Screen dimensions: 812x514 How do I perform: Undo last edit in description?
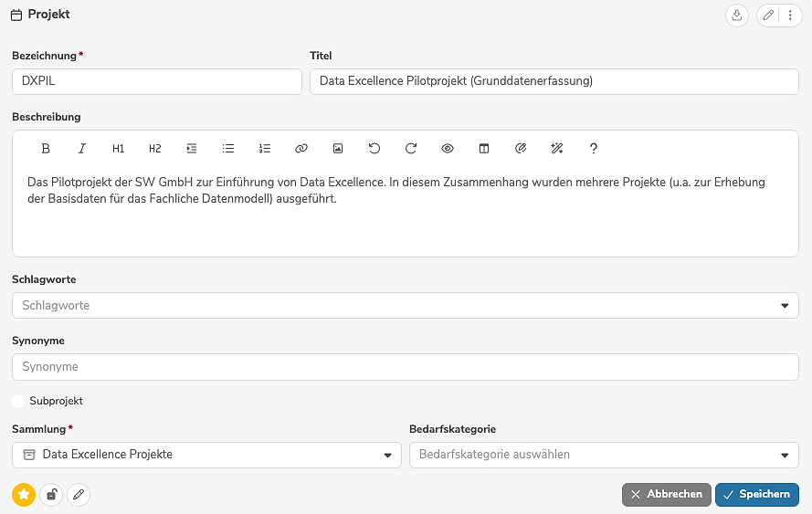coord(374,149)
